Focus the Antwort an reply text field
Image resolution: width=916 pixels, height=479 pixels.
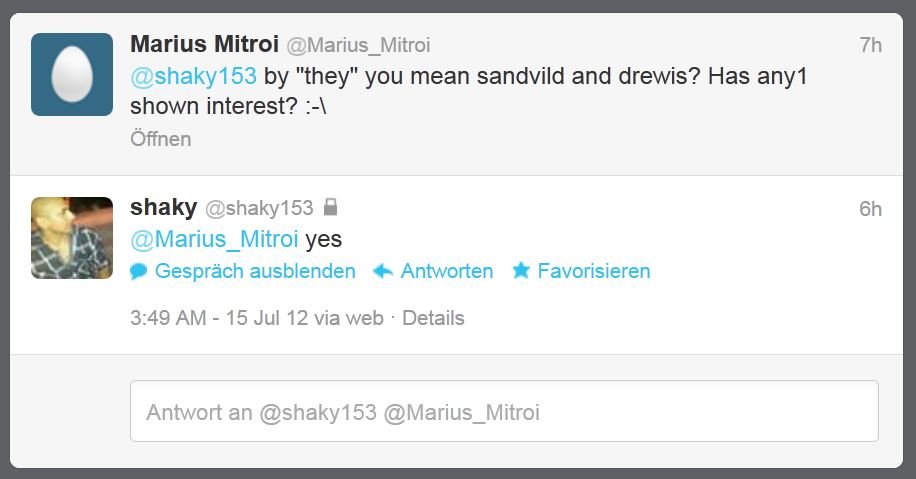[x=504, y=411]
